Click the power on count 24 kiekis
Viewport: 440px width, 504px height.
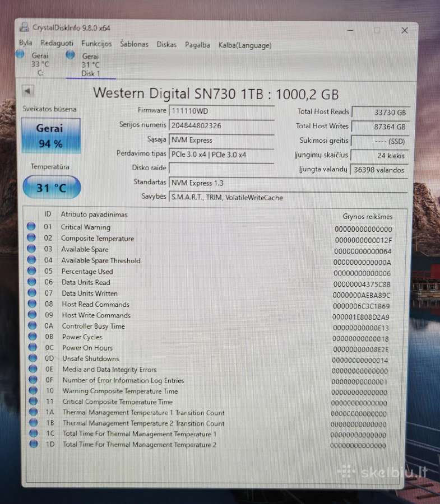tap(379, 155)
